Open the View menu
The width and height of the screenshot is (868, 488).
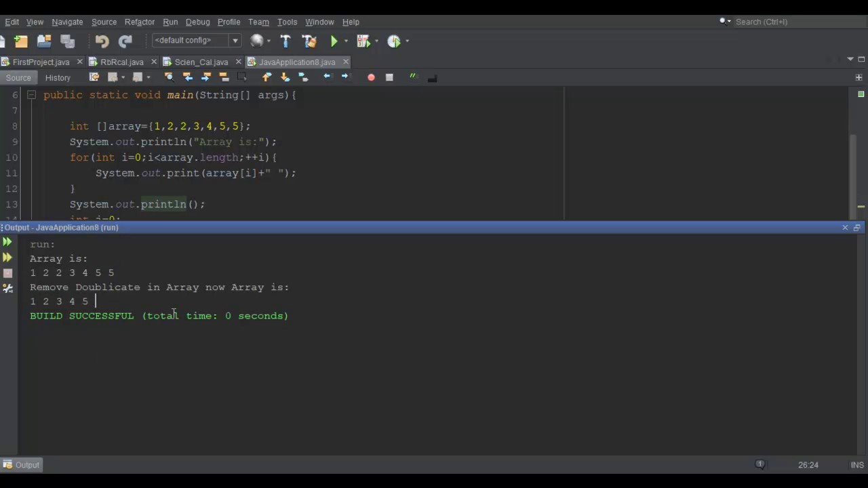(35, 22)
